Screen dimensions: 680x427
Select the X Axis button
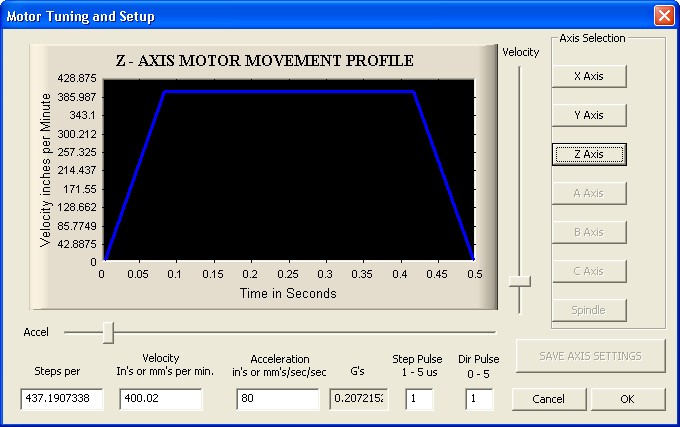point(589,76)
